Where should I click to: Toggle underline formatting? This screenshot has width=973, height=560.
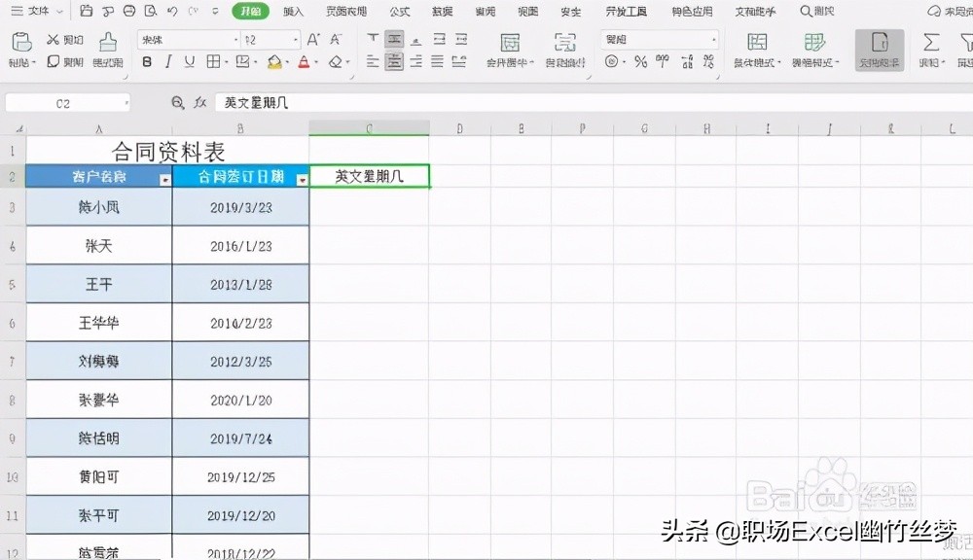190,61
